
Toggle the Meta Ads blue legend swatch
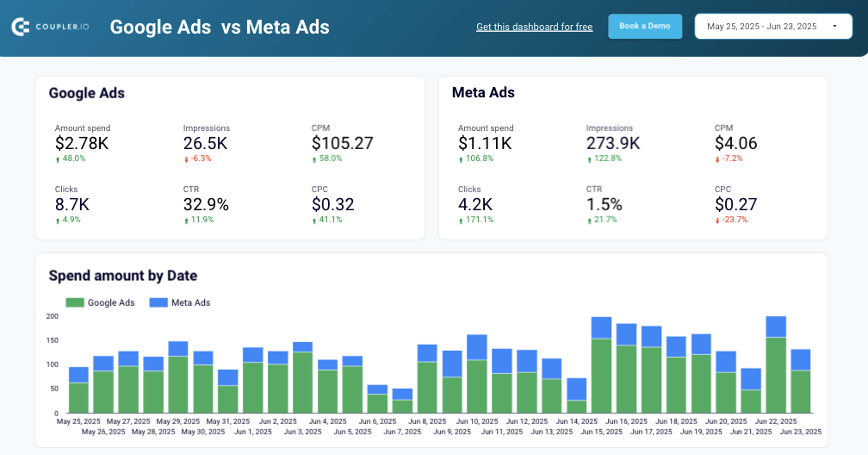158,302
